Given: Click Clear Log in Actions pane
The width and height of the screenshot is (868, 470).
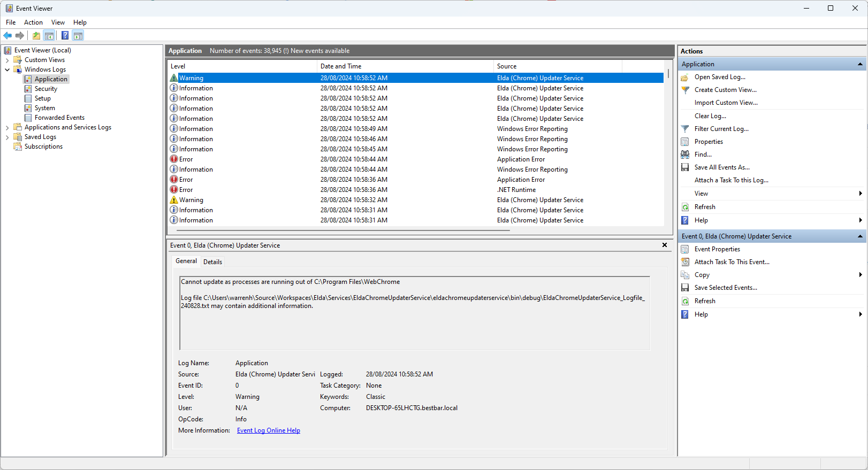Looking at the screenshot, I should (x=710, y=116).
